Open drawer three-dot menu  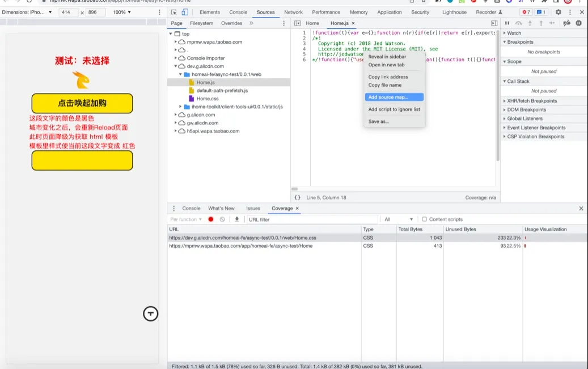[174, 209]
